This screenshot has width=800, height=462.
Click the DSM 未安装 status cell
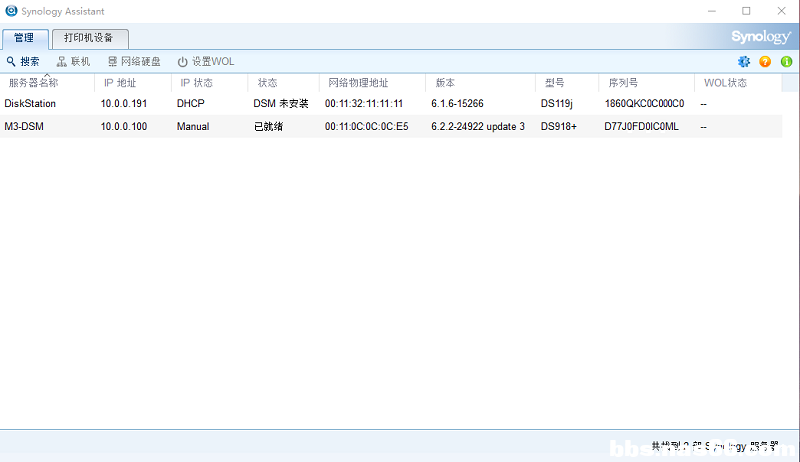[x=281, y=104]
